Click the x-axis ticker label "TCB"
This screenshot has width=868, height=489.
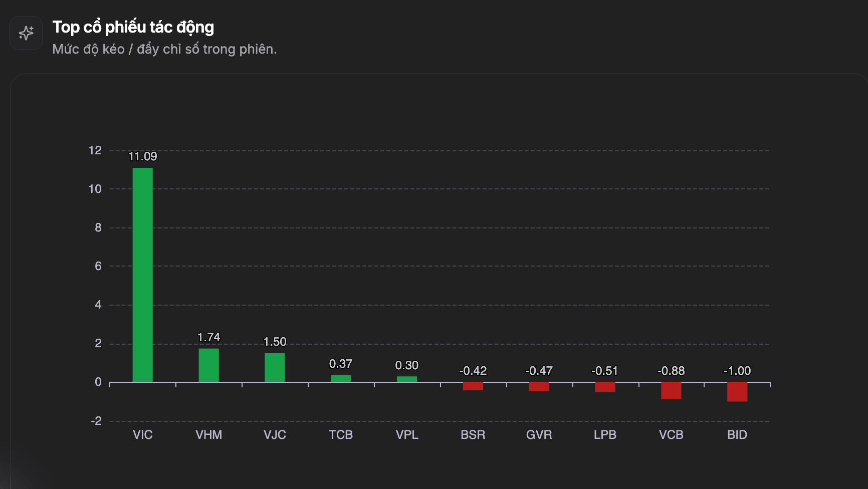[341, 435]
